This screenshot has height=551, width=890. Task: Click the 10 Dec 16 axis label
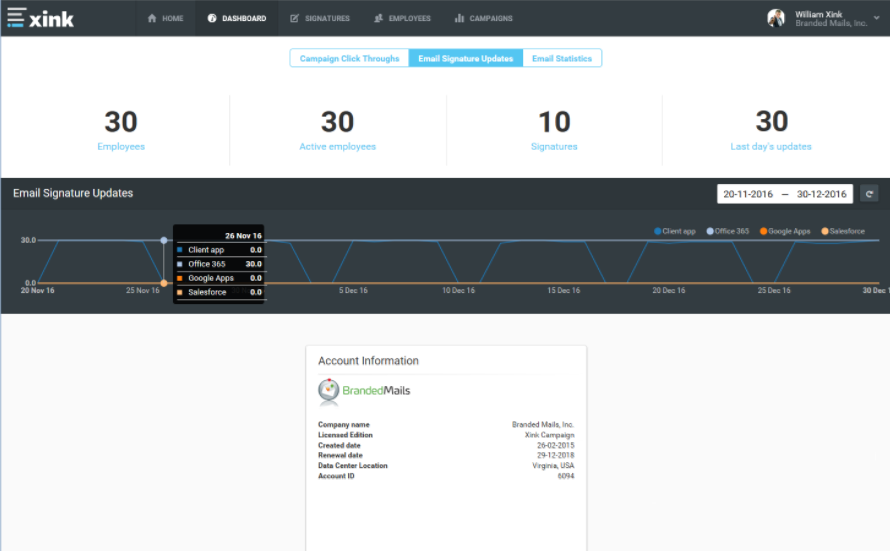tap(459, 291)
